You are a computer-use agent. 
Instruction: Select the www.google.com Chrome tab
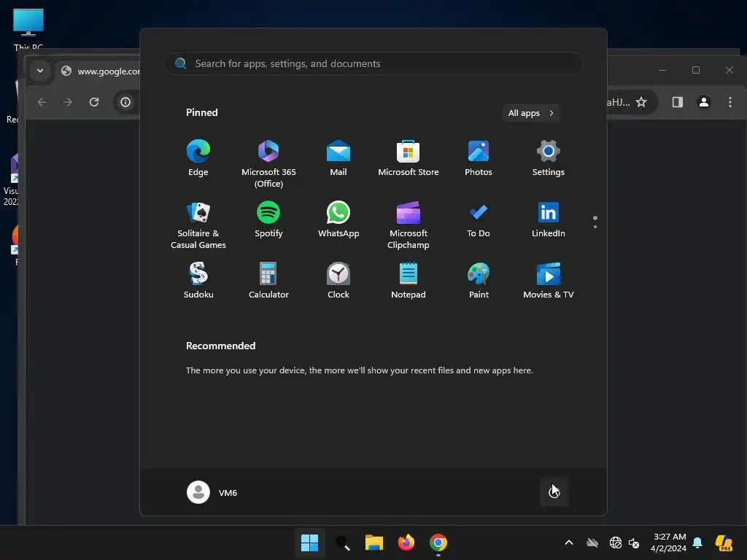pos(101,71)
